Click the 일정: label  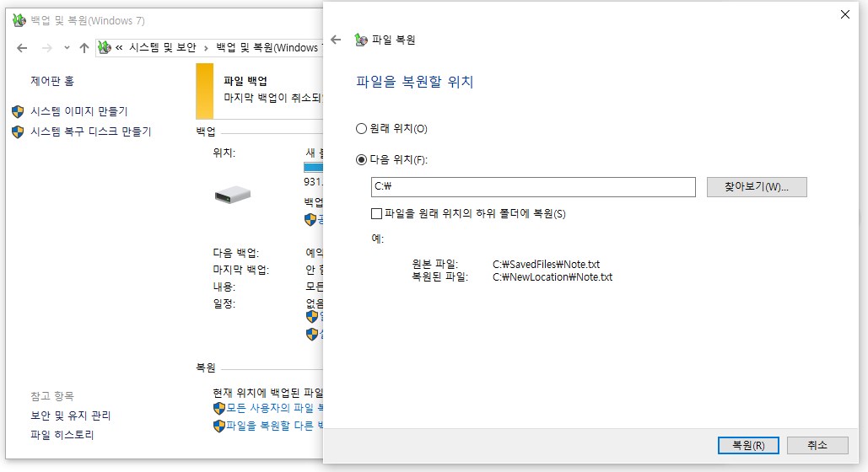[224, 303]
